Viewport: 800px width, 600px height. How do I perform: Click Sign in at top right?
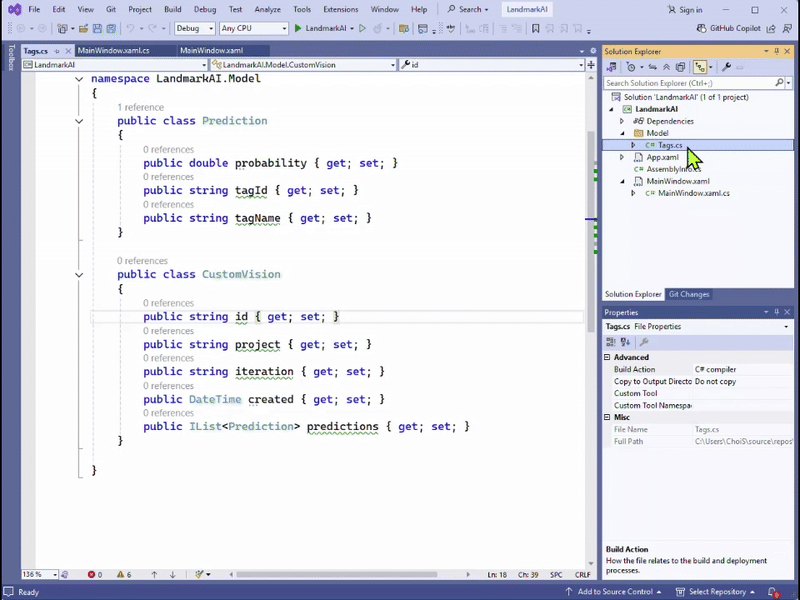click(x=685, y=10)
